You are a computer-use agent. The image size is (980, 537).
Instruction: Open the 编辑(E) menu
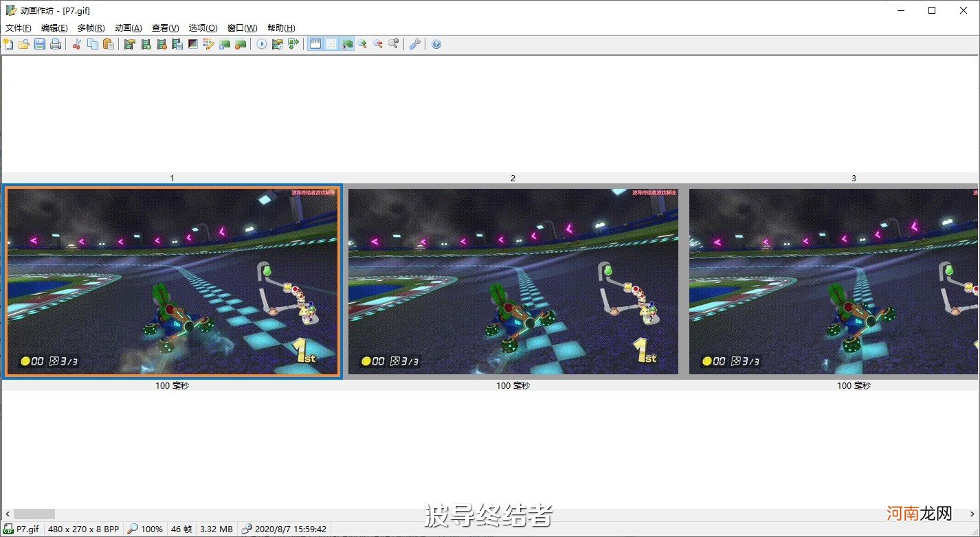pyautogui.click(x=54, y=28)
